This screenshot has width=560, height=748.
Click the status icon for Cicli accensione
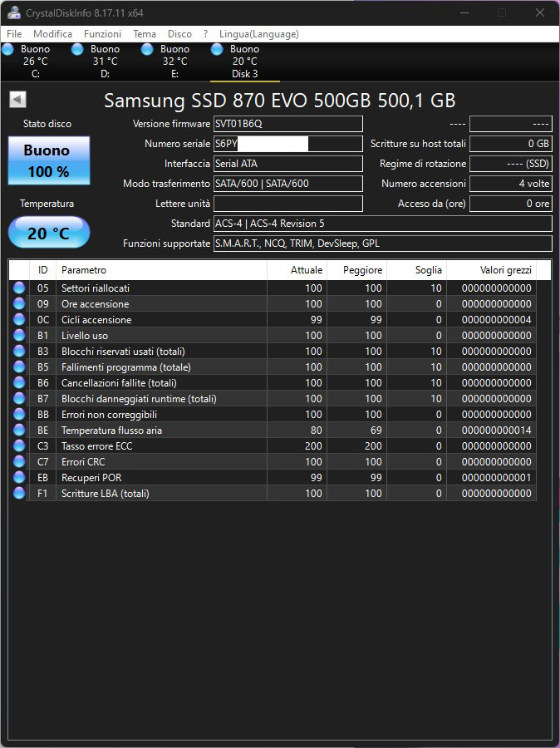19,319
